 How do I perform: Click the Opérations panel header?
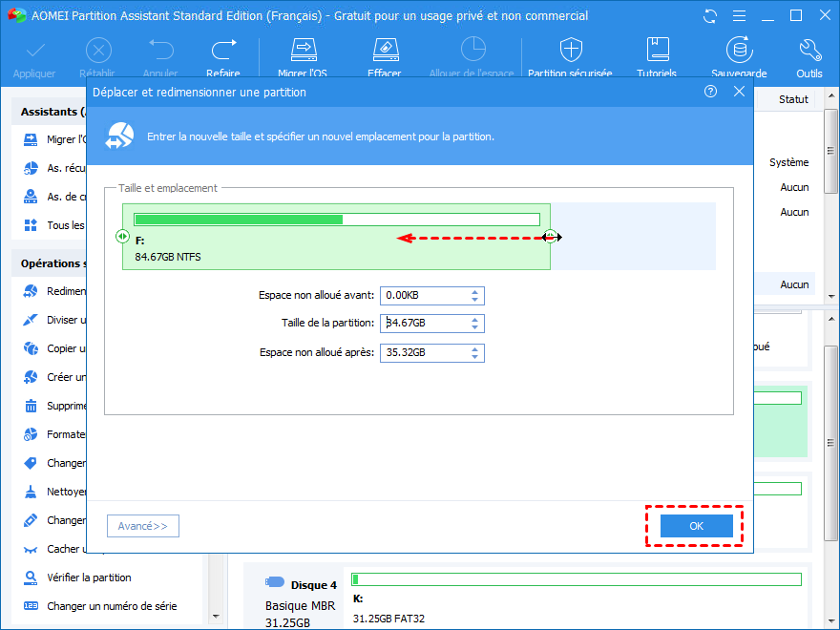(x=49, y=263)
